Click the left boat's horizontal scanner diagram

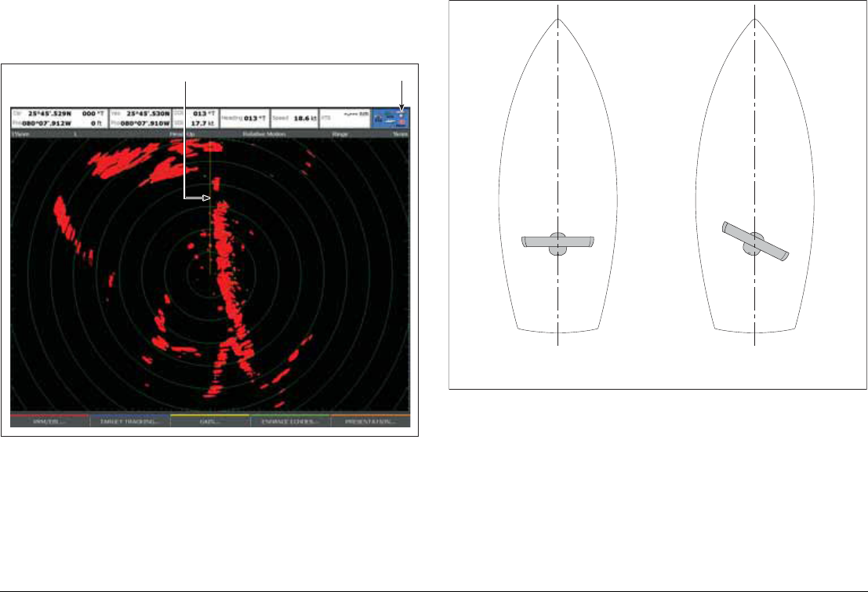point(558,242)
